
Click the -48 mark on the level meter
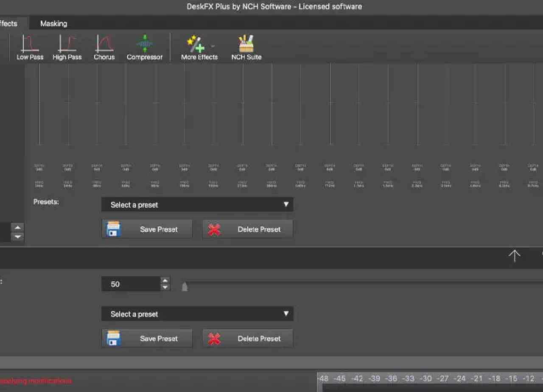[324, 378]
